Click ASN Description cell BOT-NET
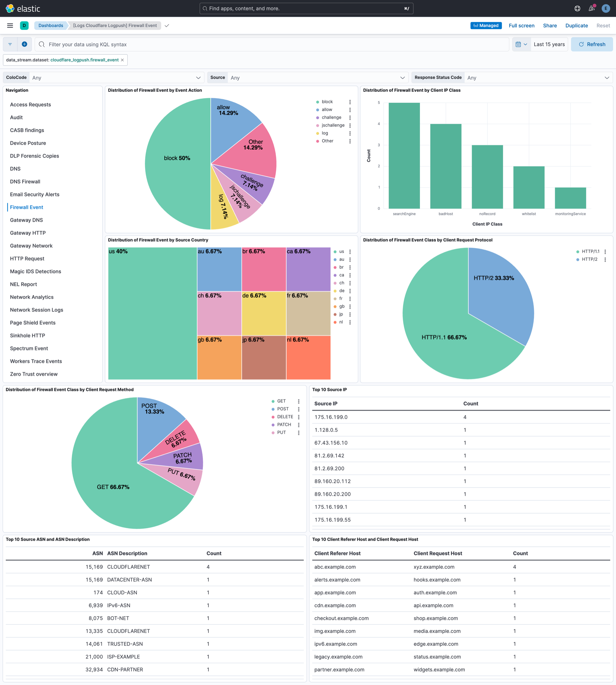Viewport: 616px width, 685px height. 118,619
